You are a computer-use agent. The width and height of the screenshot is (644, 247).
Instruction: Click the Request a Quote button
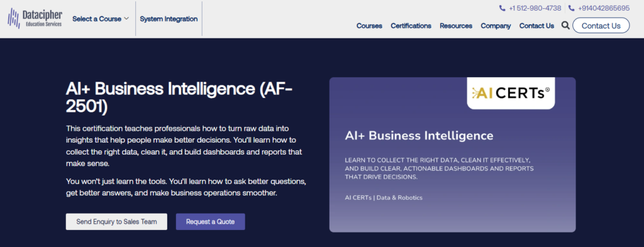(x=210, y=222)
